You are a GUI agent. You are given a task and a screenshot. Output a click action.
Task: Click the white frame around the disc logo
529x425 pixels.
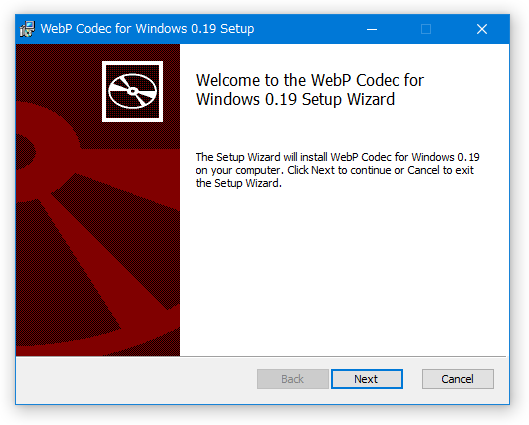(x=133, y=63)
